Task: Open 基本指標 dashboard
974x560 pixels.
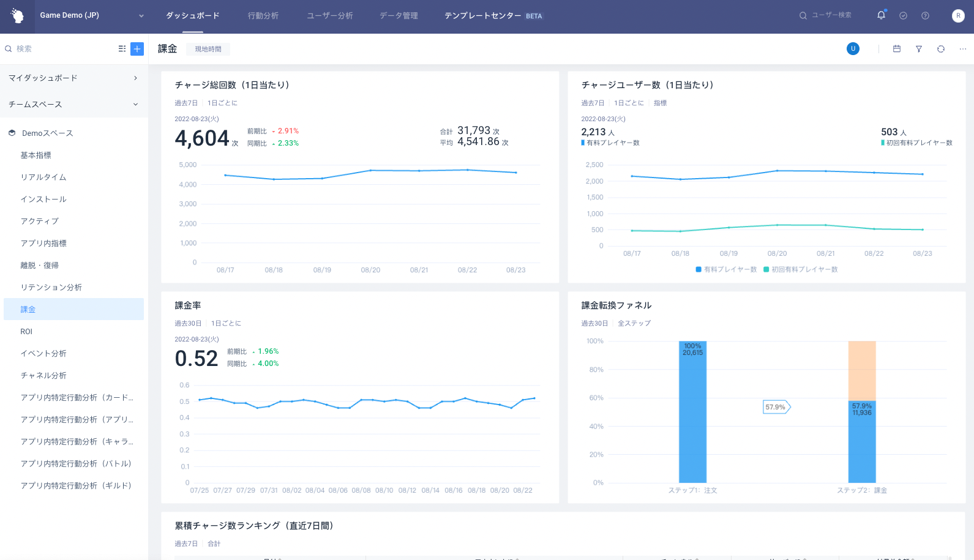Action: click(36, 155)
